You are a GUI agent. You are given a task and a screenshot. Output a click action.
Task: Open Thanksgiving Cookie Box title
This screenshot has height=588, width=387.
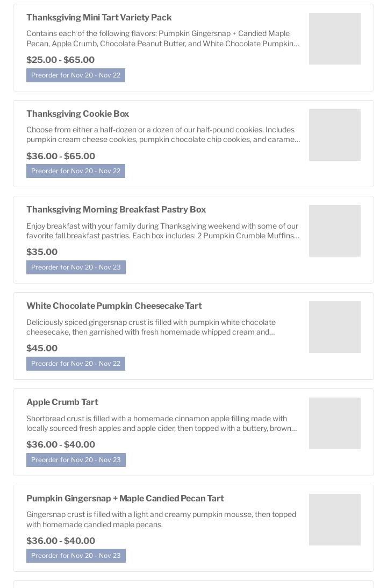tap(77, 114)
